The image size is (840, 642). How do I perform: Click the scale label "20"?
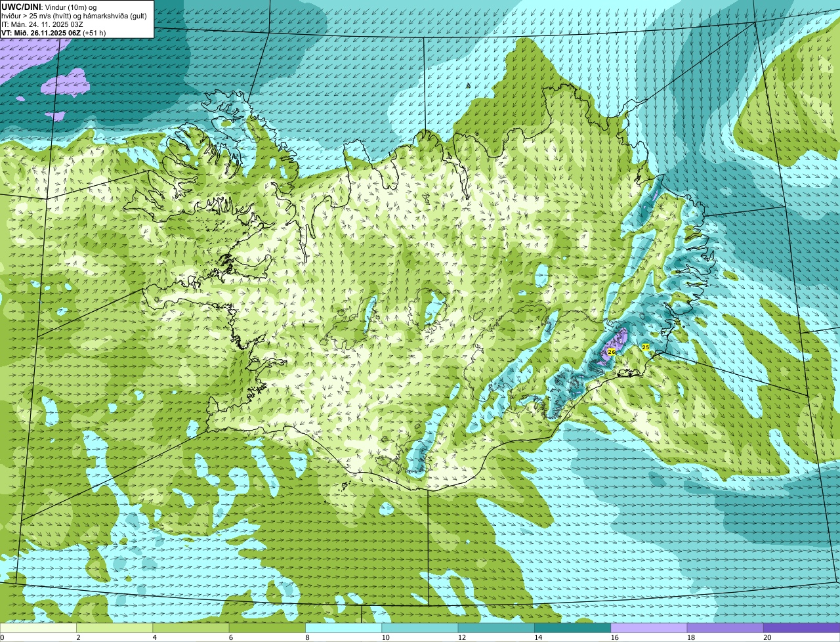point(767,637)
